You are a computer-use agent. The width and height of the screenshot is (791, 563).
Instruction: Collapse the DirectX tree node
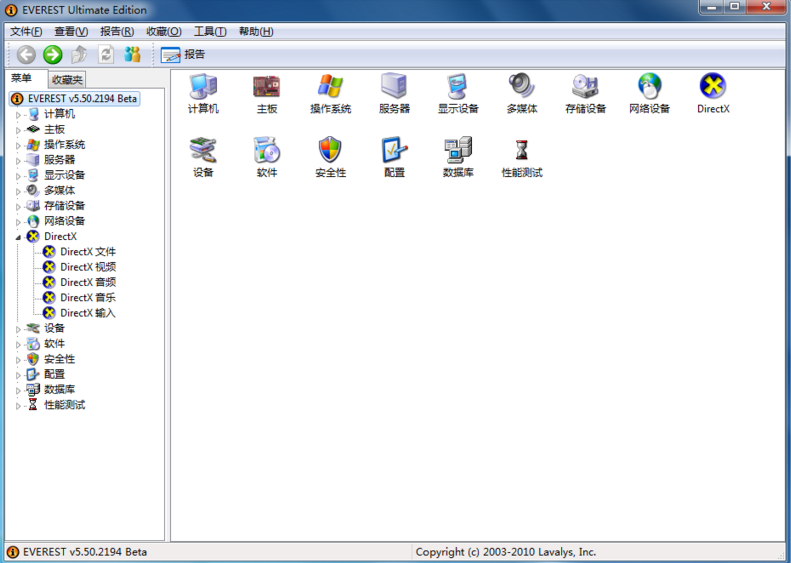[x=18, y=237]
